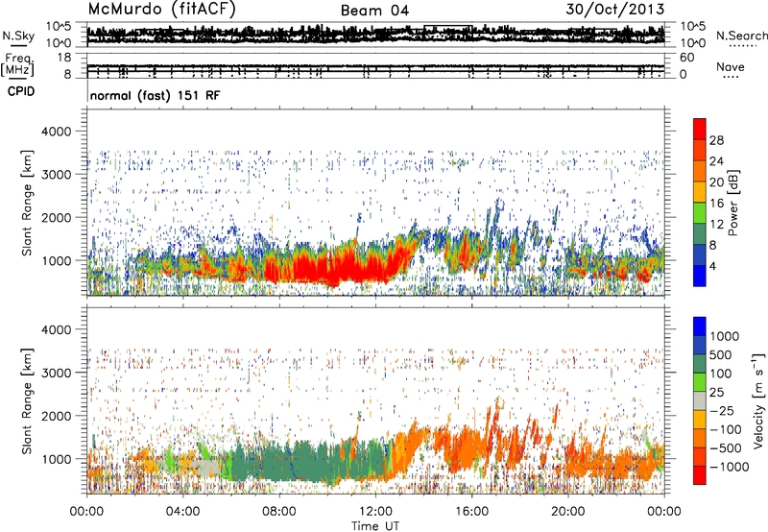Click the 'Time UT' axis label
The image size is (768, 532).
375,526
